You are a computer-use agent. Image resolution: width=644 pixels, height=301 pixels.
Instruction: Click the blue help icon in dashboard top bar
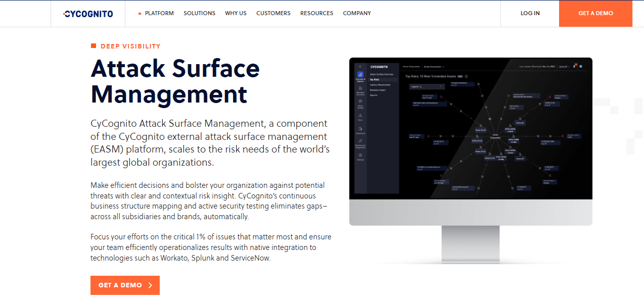pyautogui.click(x=581, y=66)
